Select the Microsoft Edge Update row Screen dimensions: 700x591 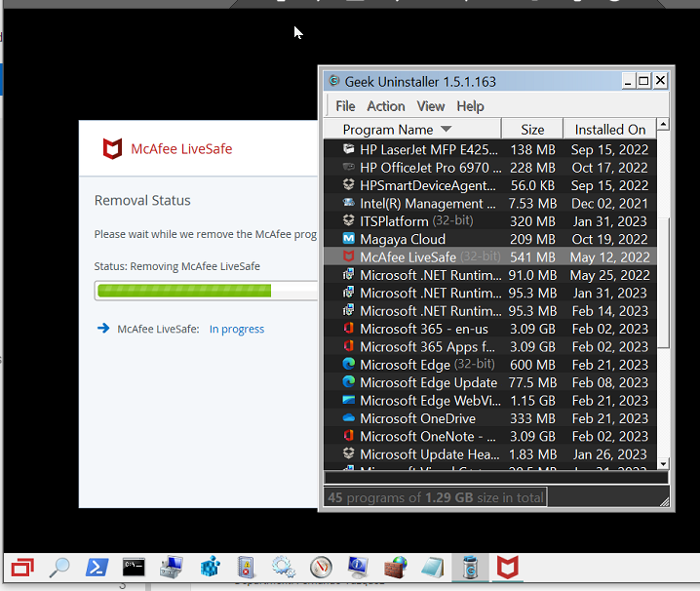(490, 382)
